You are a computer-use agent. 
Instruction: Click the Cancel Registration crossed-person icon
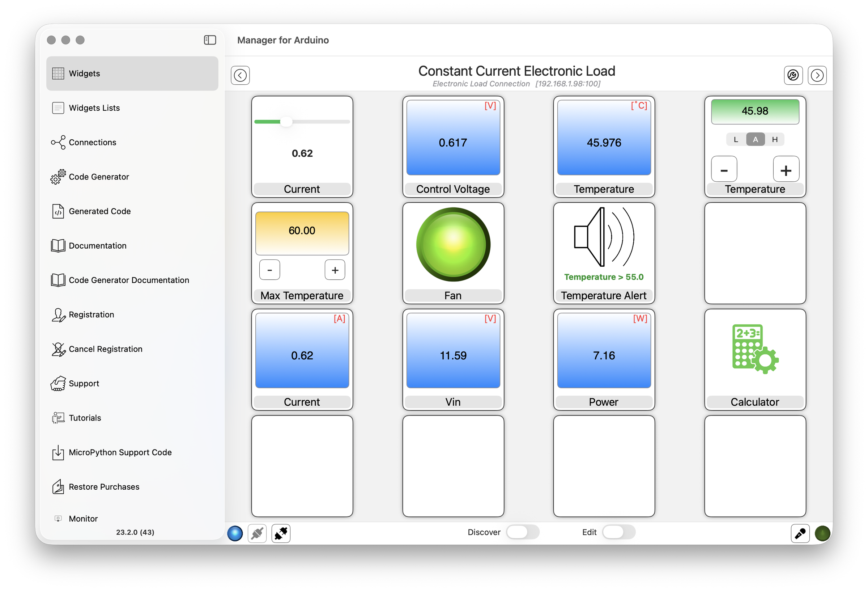(58, 349)
